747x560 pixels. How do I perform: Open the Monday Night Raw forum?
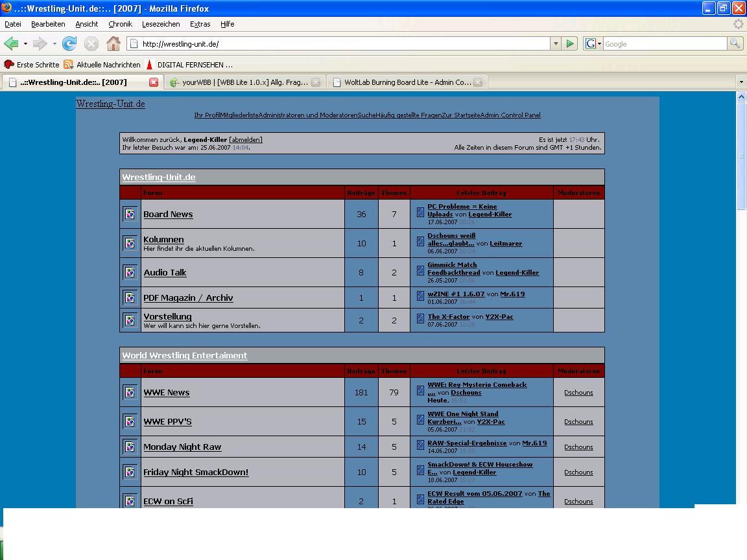pos(182,447)
